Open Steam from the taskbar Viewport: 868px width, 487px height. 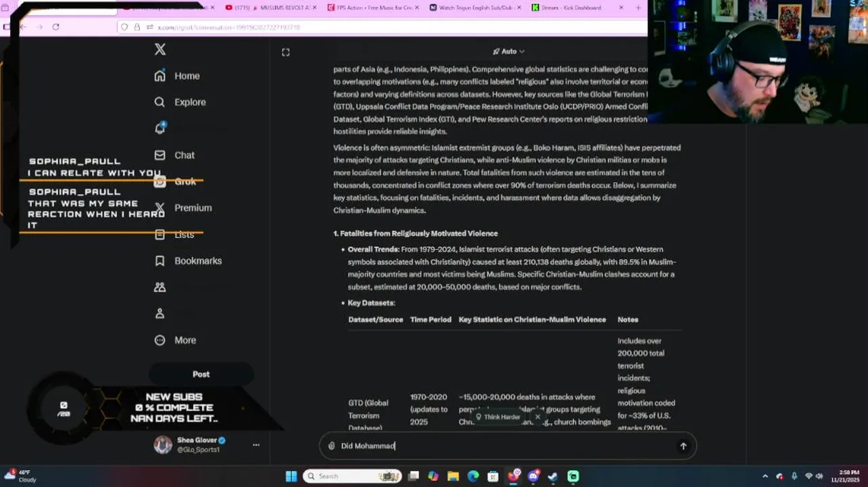tap(553, 476)
